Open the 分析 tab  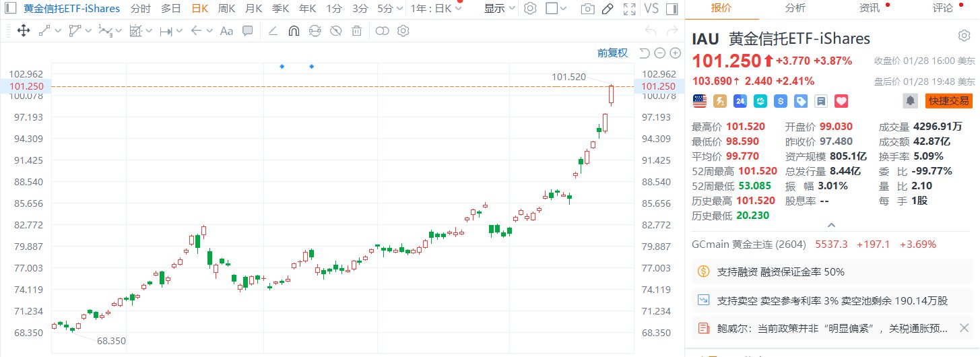point(795,9)
